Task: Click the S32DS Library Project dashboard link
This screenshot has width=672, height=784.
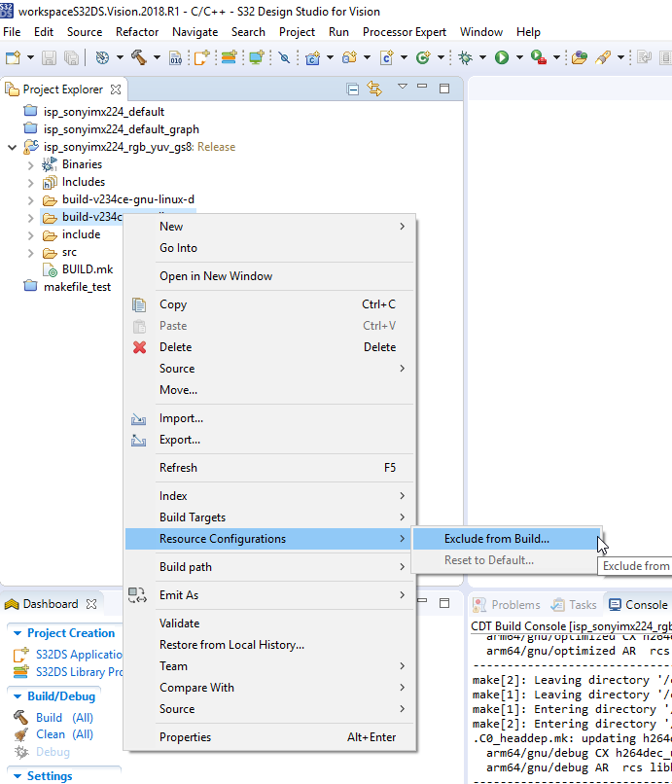Action: pos(79,672)
